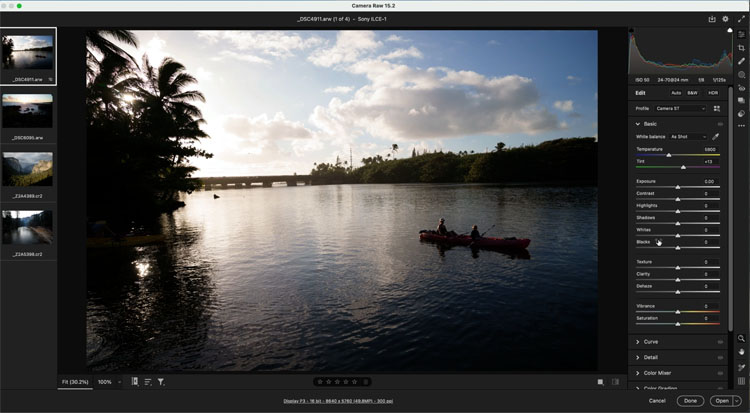Toggle the grid overlay icon
Image resolution: width=750 pixels, height=413 pixels.
(x=741, y=381)
